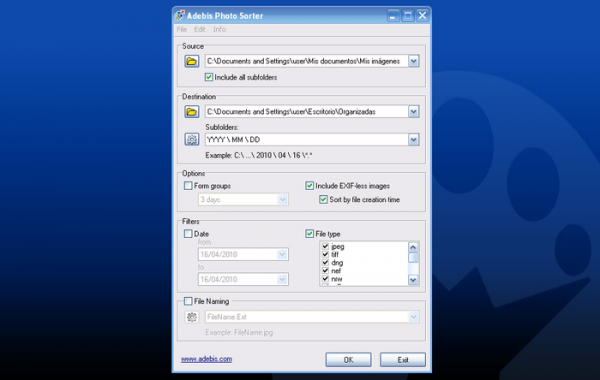Open subfolder pattern settings gear icon
The image size is (600, 380).
tap(192, 139)
